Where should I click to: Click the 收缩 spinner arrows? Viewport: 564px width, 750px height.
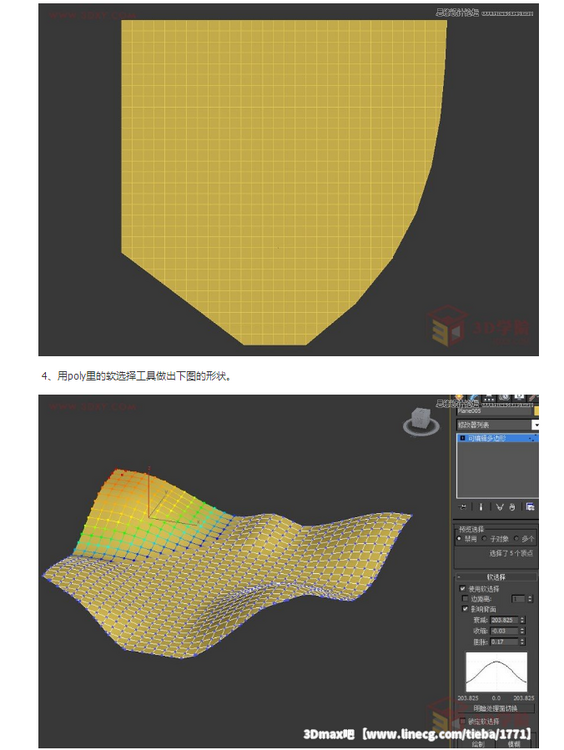pos(522,631)
